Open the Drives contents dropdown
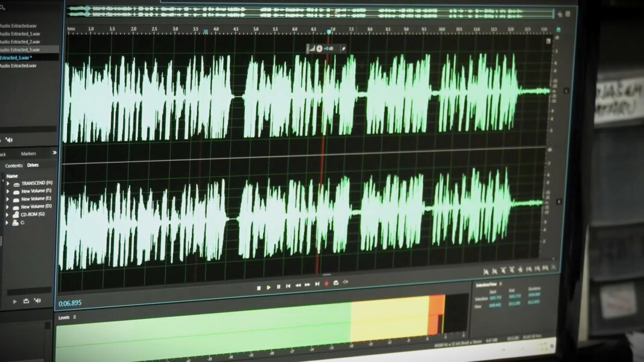The width and height of the screenshot is (644, 362). pos(31,165)
